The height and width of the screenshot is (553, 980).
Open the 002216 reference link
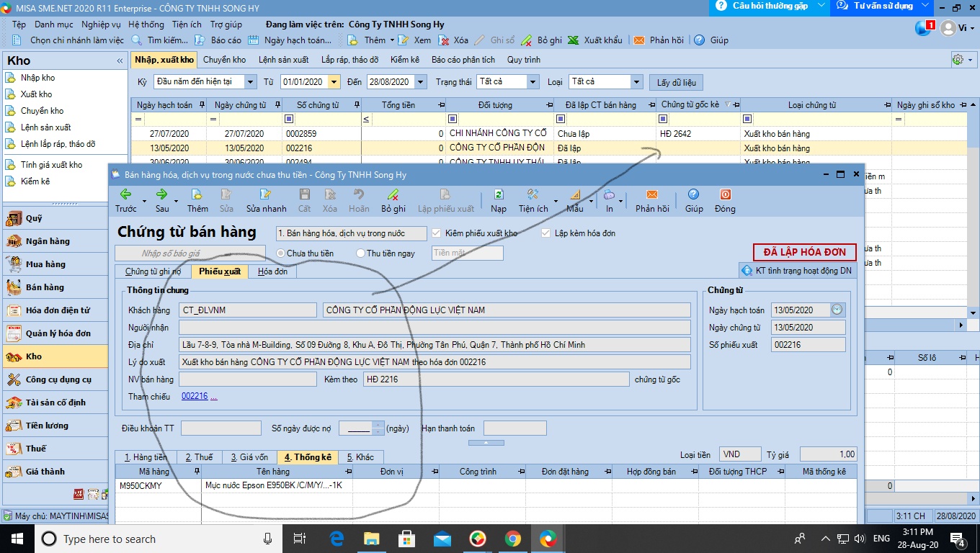click(195, 396)
